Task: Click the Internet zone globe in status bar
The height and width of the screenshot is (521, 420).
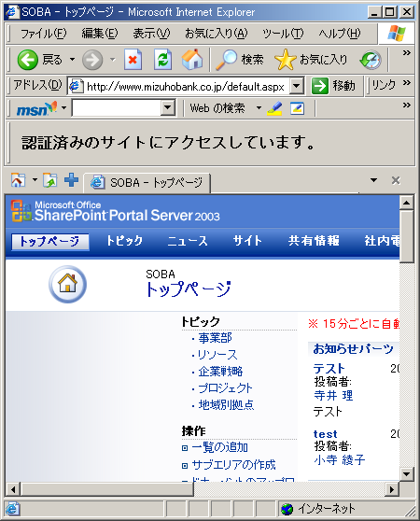Action: point(287,509)
